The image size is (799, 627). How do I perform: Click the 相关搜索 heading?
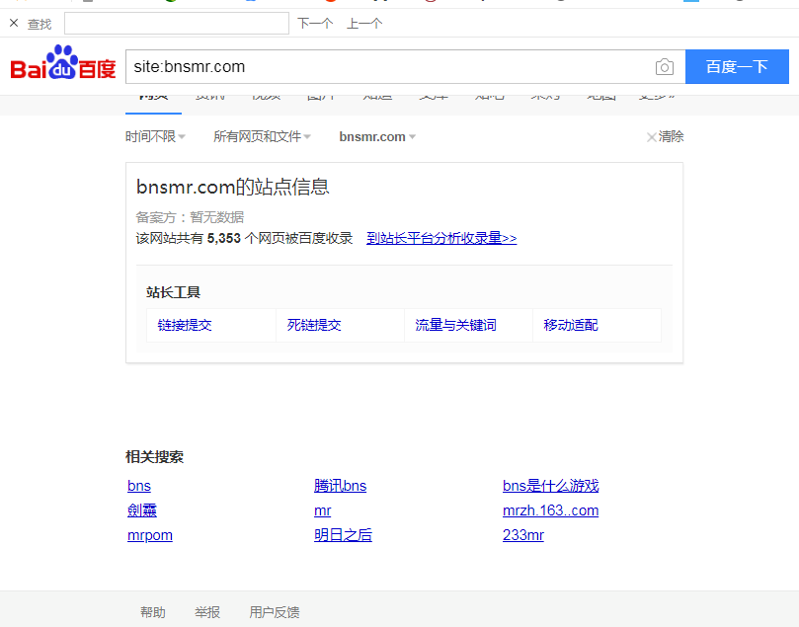click(x=154, y=457)
